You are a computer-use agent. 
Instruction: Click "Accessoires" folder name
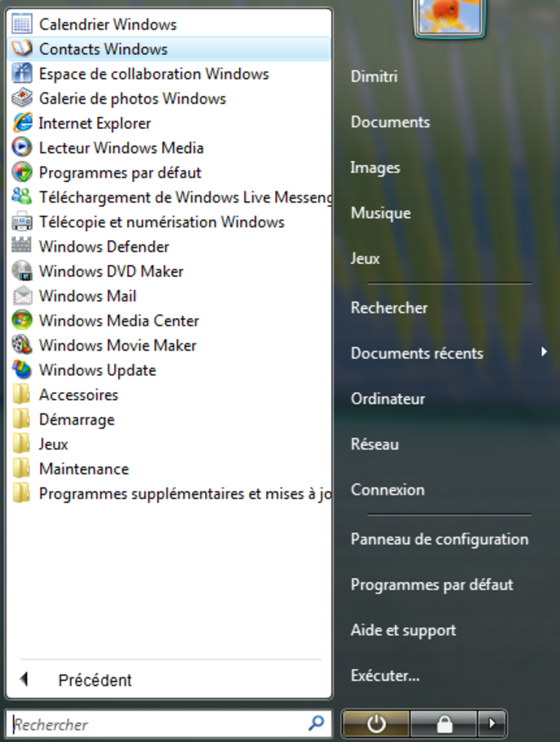click(79, 395)
